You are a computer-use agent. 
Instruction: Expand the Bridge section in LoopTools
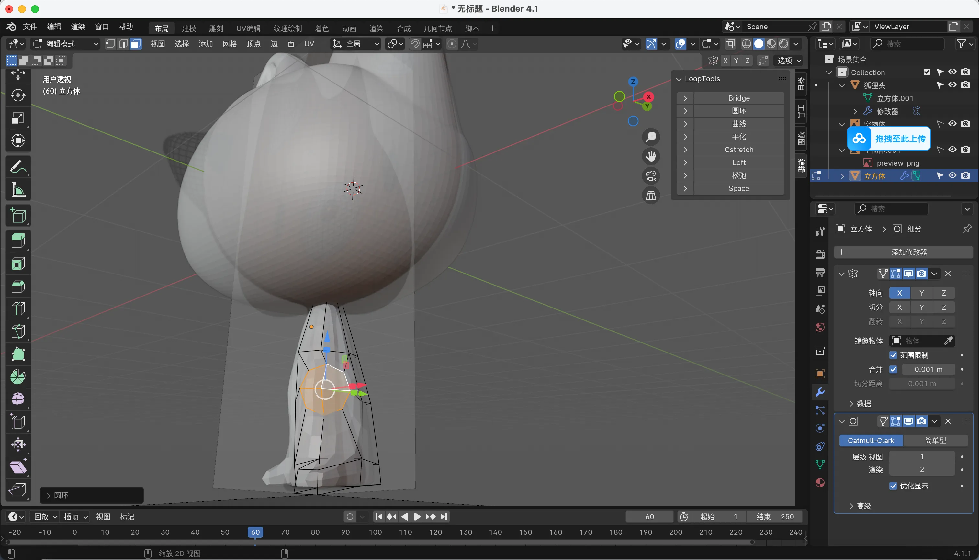tap(685, 98)
